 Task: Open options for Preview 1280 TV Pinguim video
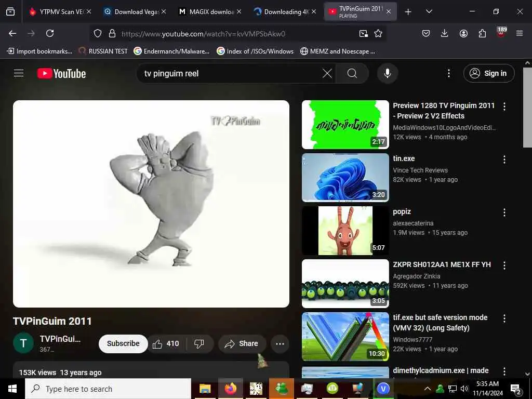coord(504,106)
